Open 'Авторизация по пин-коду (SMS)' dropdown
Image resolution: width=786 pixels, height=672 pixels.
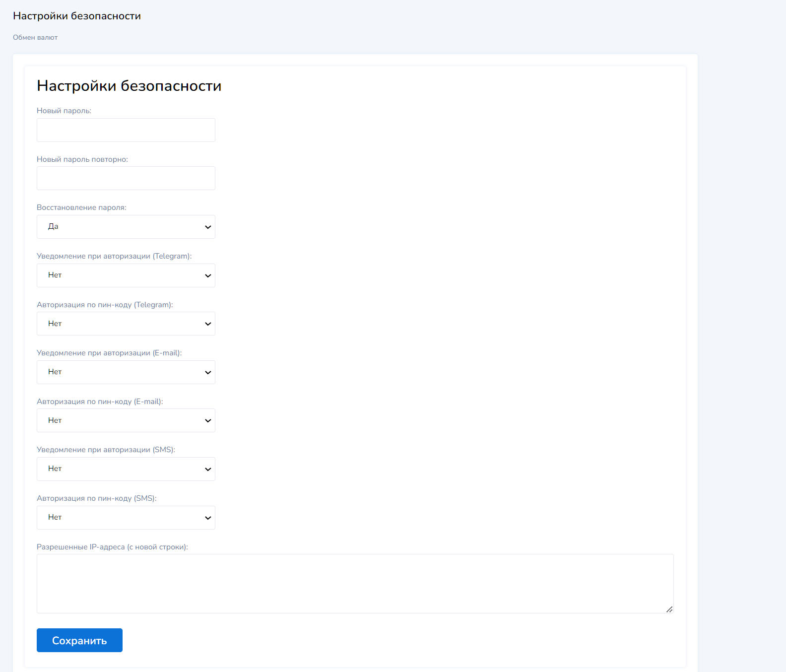point(126,518)
